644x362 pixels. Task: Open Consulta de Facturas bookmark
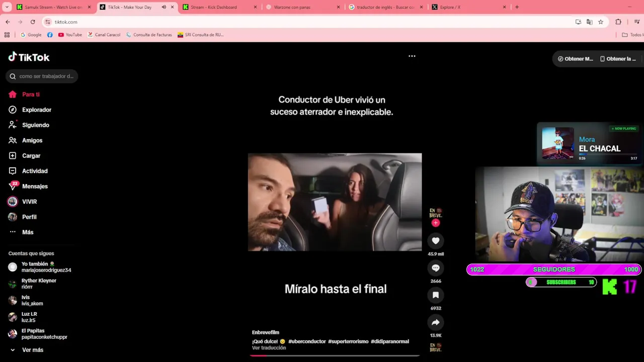tap(149, 35)
